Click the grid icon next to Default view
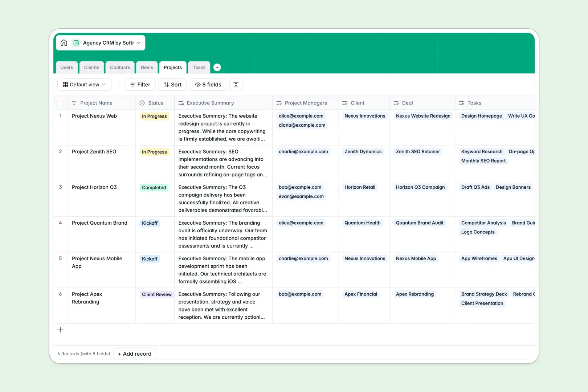The image size is (588, 392). [x=65, y=85]
